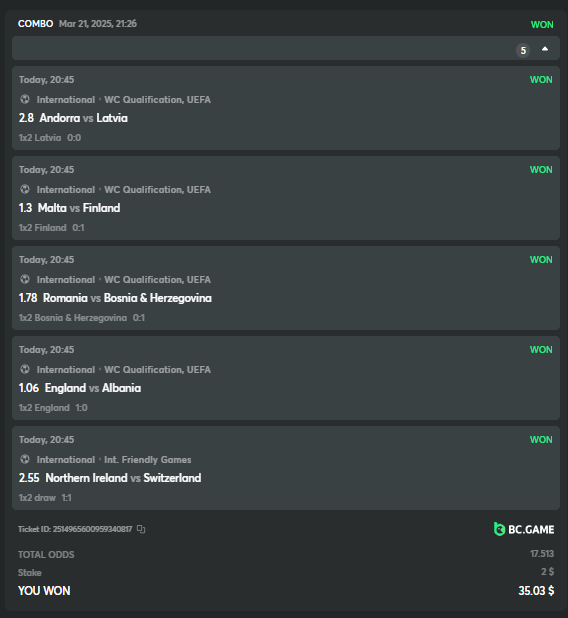Click soccer ball icon in Andorra vs Latvia
Screen dimensions: 568x618
click(x=25, y=99)
